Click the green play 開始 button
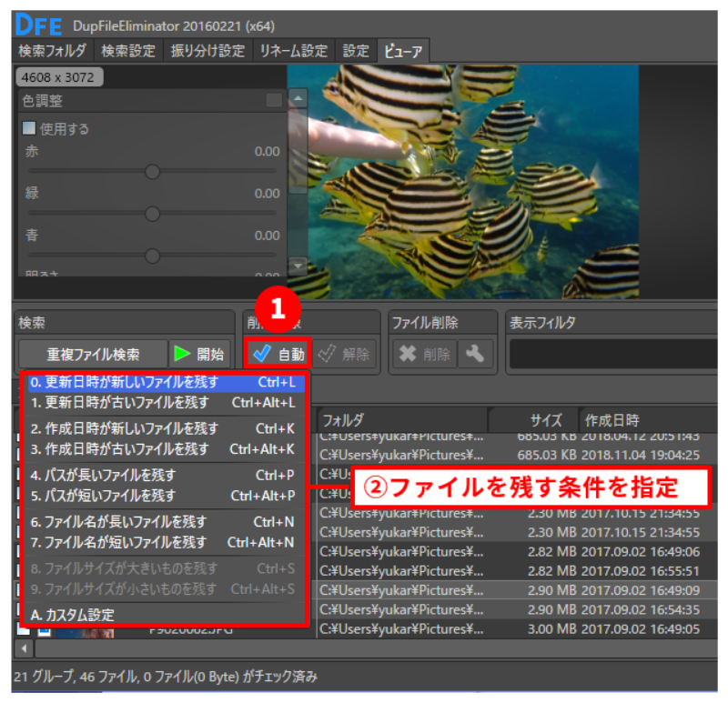 coord(200,354)
